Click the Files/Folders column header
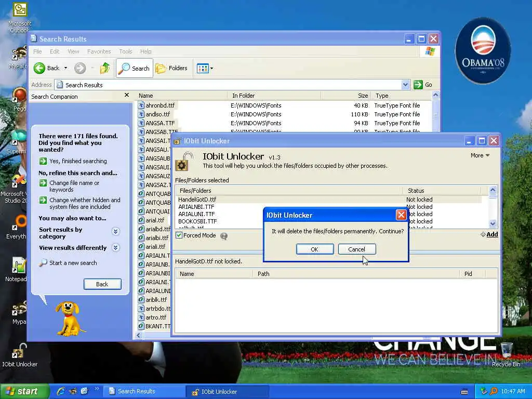 pyautogui.click(x=289, y=190)
